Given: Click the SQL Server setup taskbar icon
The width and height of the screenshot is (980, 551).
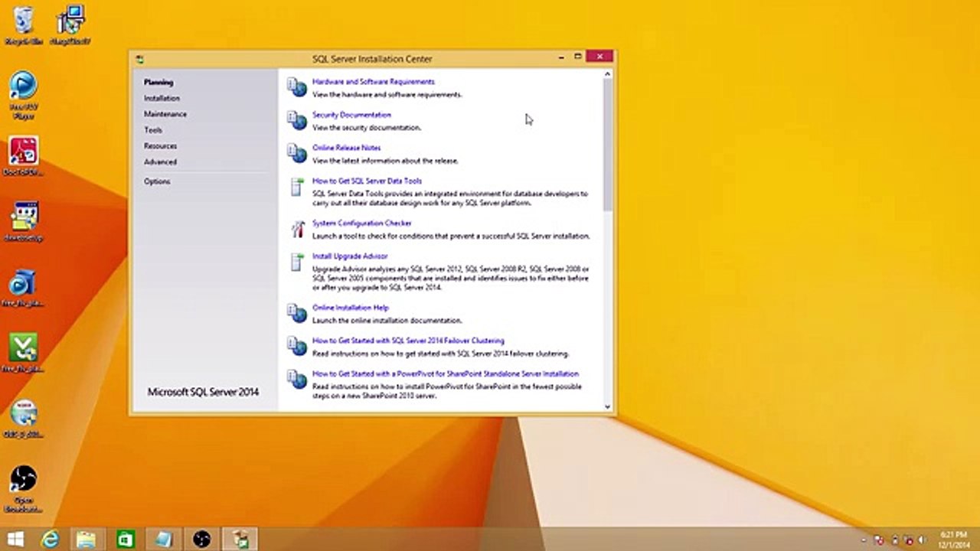Looking at the screenshot, I should pos(240,540).
